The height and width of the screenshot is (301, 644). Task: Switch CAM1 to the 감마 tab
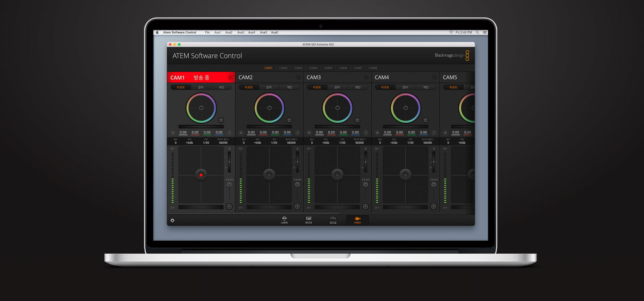[x=201, y=88]
